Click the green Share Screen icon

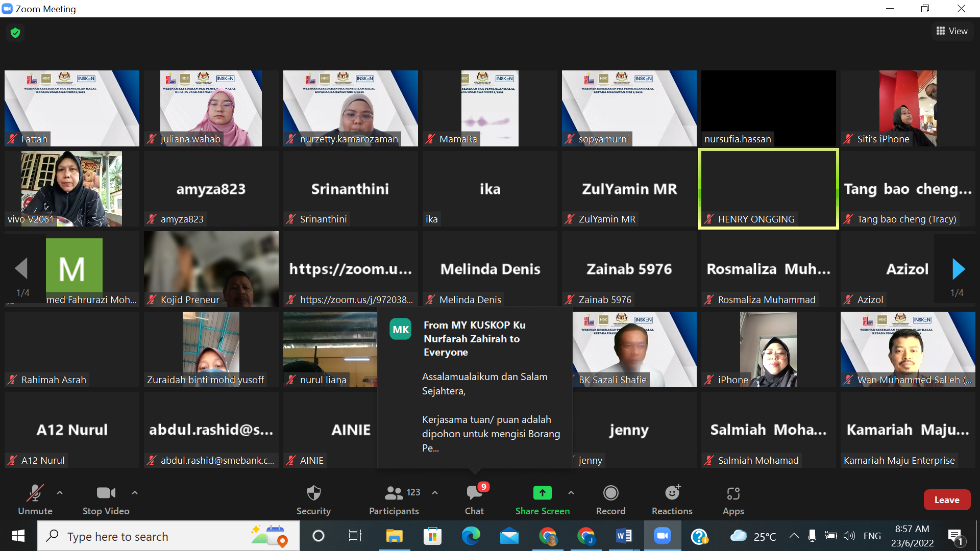[542, 493]
